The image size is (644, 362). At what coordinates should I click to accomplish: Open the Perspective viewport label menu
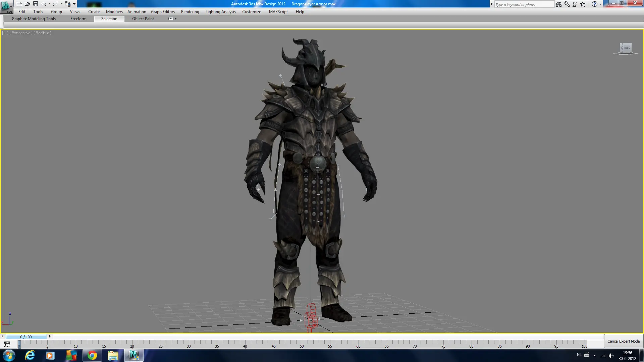21,33
